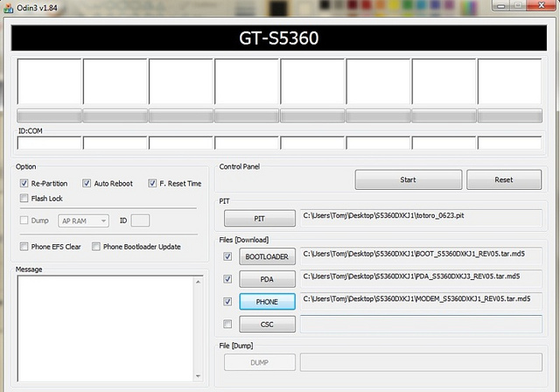
Task: Enable the CSC file checkbox
Action: tap(227, 324)
